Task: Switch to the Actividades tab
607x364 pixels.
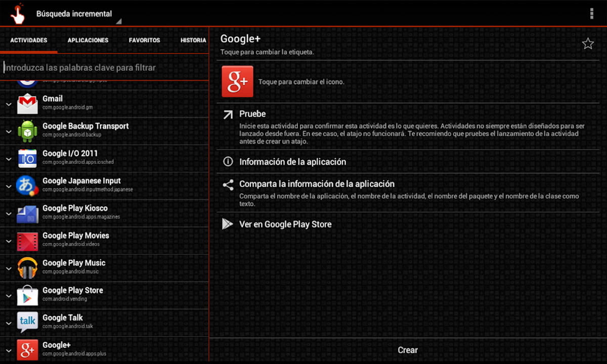Action: 29,40
